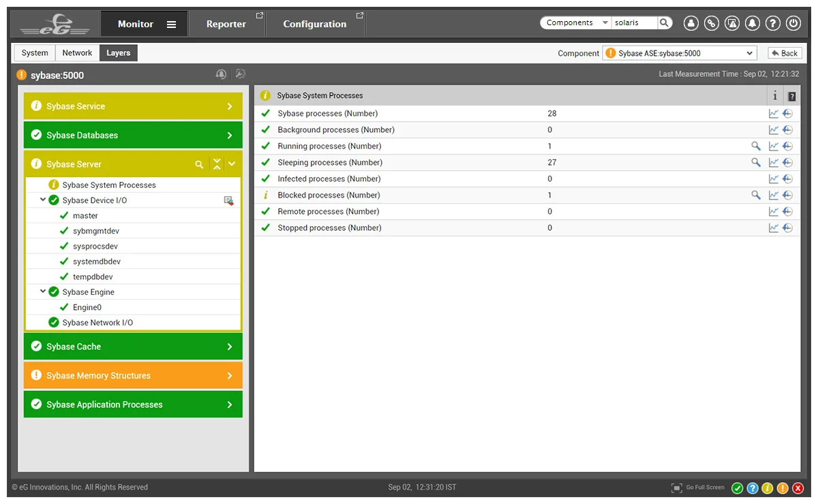Open the alarm monitor warning icon in header
The image size is (818, 504).
click(x=732, y=23)
